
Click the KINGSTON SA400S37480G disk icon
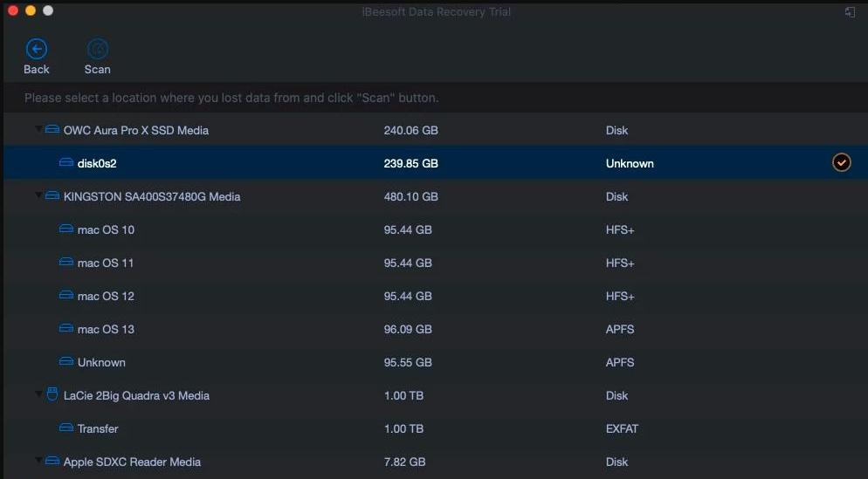pos(52,195)
